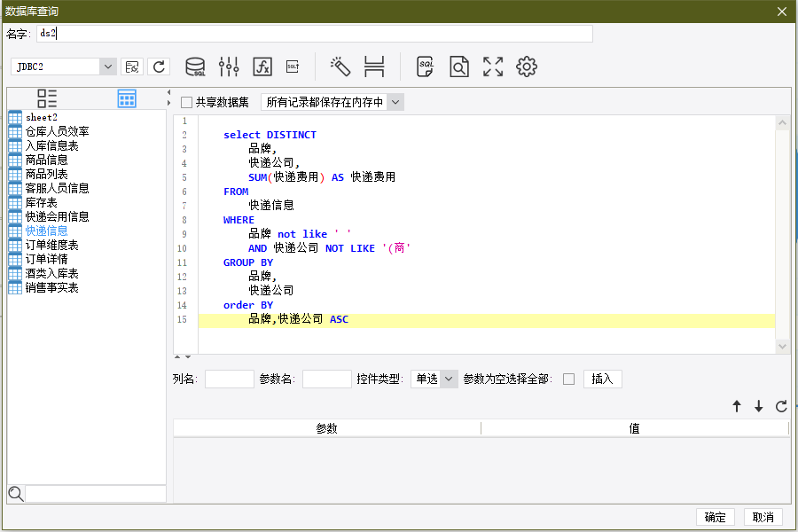The image size is (798, 532).
Task: Click the table search input box
Action: pyautogui.click(x=96, y=494)
